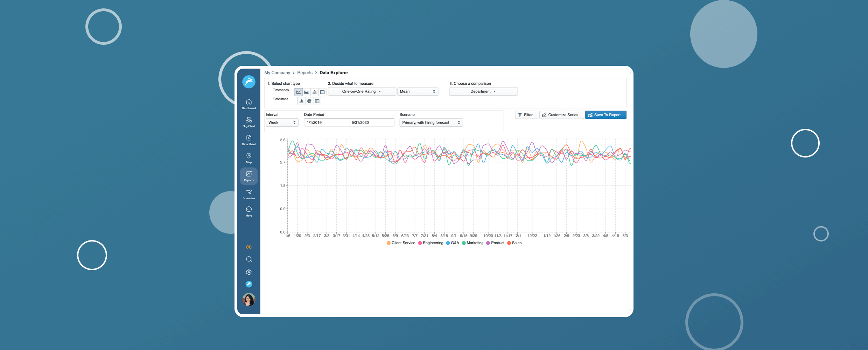Open the Map view in sidebar
868x350 pixels.
249,158
